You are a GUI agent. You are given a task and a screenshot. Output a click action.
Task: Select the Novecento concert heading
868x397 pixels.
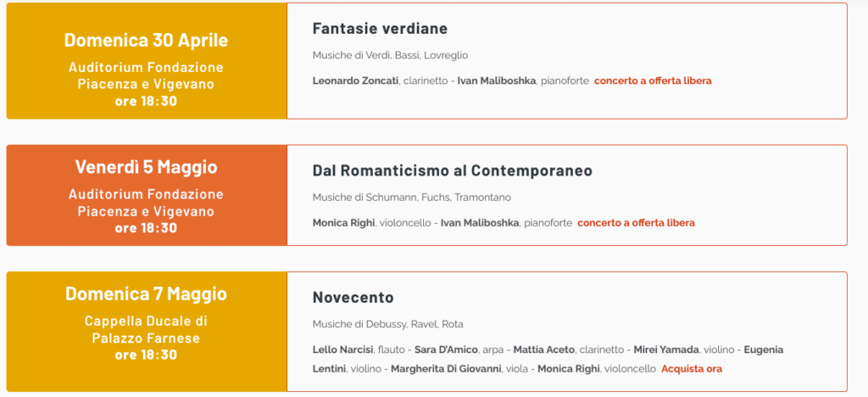pyautogui.click(x=353, y=298)
